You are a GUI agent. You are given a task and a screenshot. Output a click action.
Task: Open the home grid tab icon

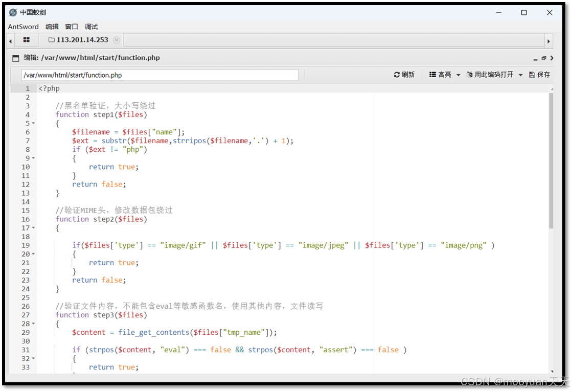pyautogui.click(x=26, y=40)
